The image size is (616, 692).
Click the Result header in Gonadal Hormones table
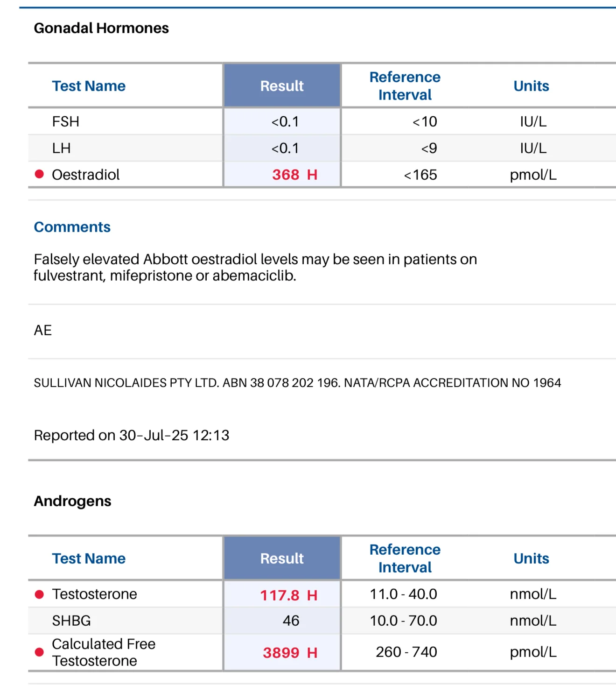tap(282, 86)
